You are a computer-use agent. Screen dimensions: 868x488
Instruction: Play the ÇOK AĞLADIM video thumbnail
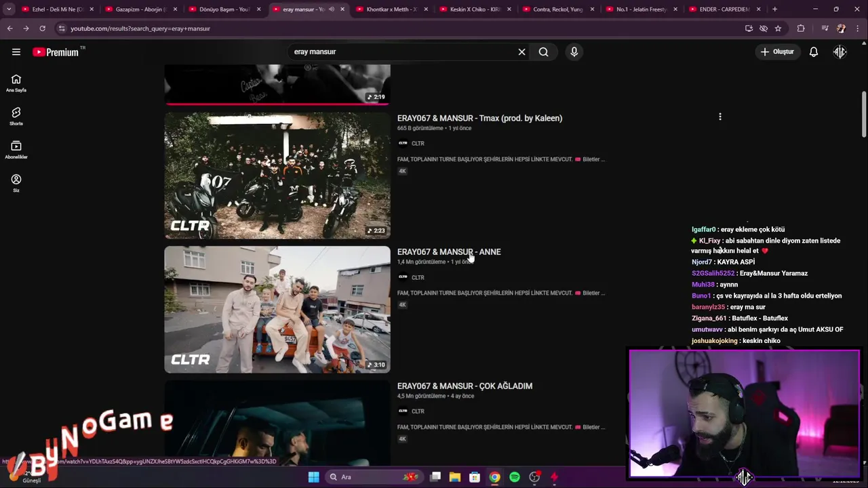click(x=277, y=422)
